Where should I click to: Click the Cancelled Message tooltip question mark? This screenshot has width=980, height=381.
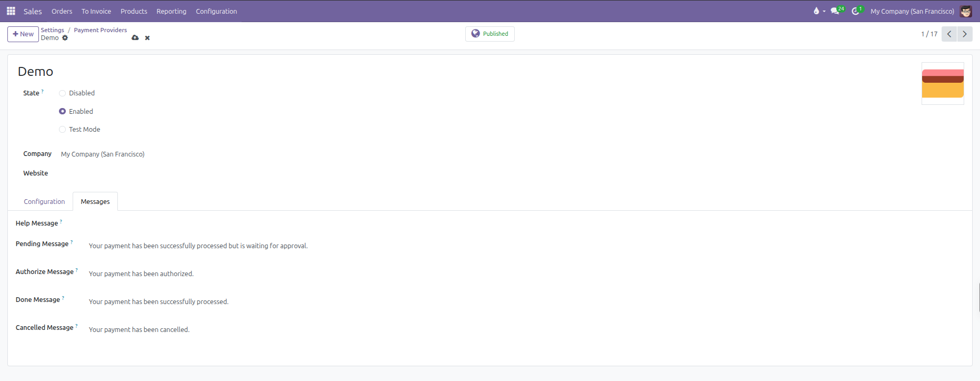click(x=76, y=326)
